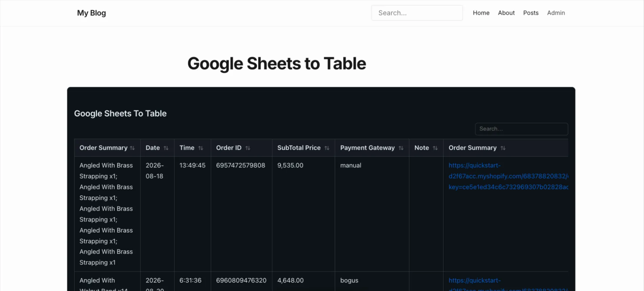
Task: Click the Google Sheets To Table subtitle
Action: pyautogui.click(x=120, y=113)
